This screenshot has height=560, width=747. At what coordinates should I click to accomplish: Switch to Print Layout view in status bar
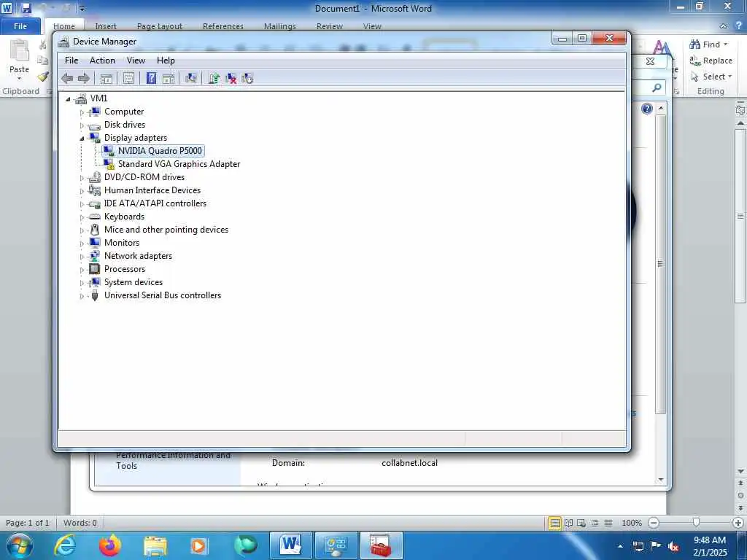pos(554,523)
